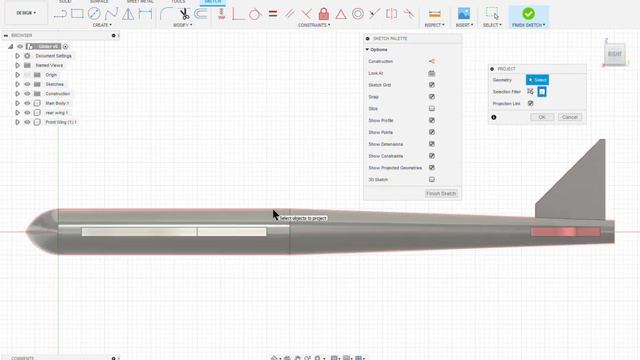
Task: Select the Sketch Dimension tool
Action: [145, 14]
